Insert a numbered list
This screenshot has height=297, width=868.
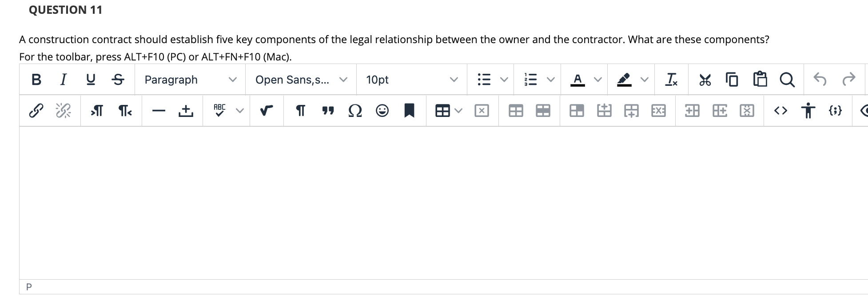pos(531,80)
